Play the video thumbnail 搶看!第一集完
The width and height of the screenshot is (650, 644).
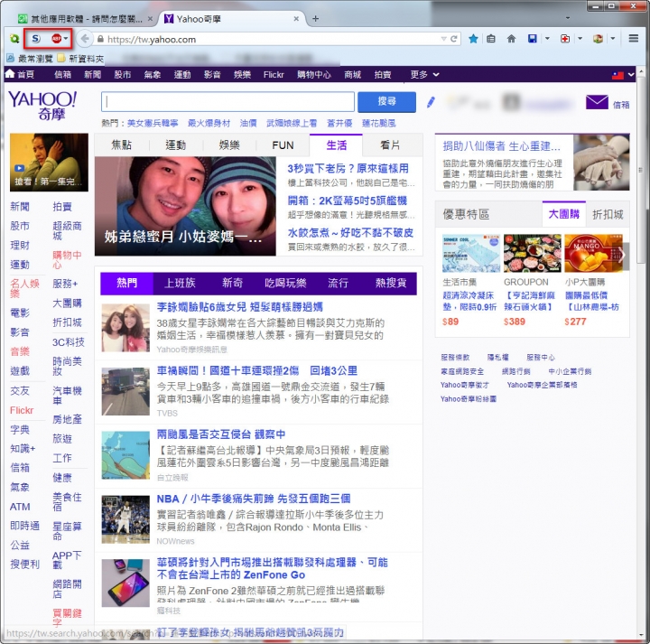(49, 163)
